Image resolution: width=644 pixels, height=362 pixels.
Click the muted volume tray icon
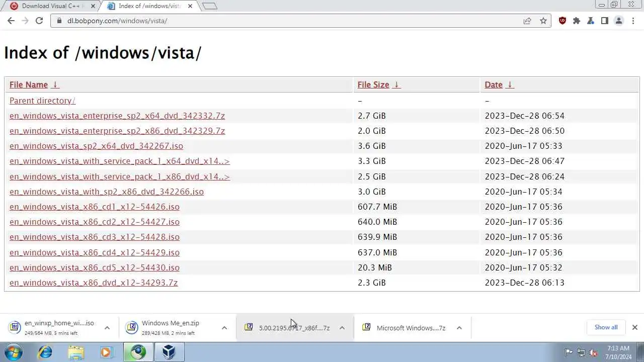593,352
